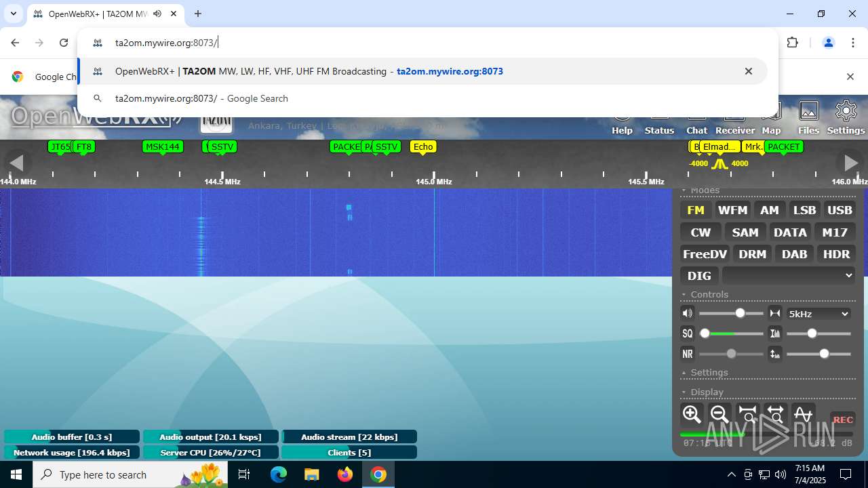Image resolution: width=868 pixels, height=488 pixels.
Task: Launch Firefox from the taskbar
Action: (345, 474)
